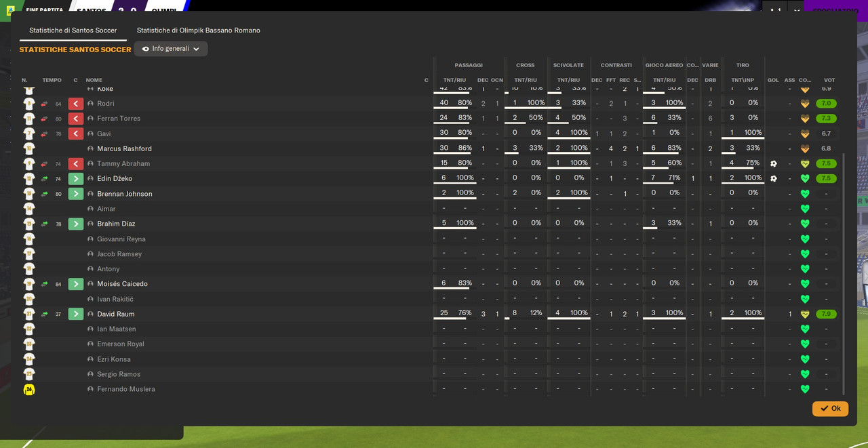Sort table by TEMPO column header
Screen dimensions: 868x448
(x=52, y=80)
